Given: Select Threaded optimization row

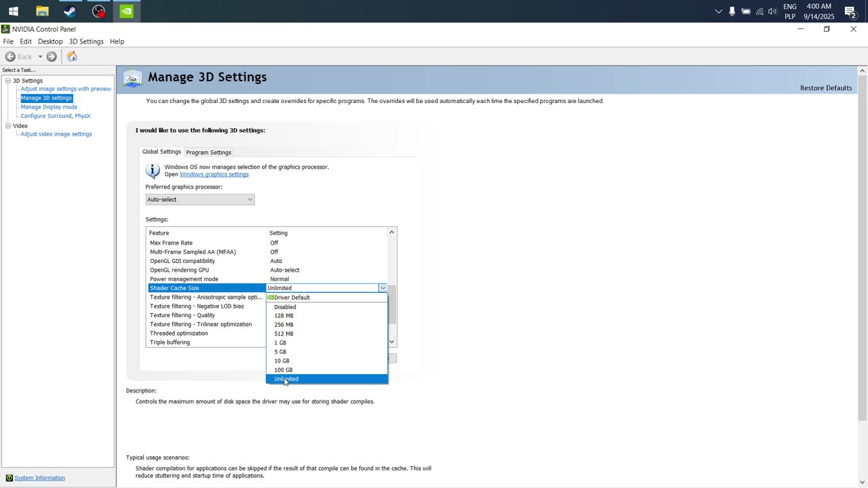Looking at the screenshot, I should tap(207, 333).
